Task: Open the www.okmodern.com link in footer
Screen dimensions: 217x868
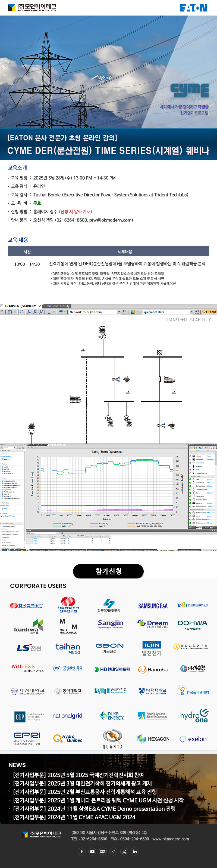Action: coord(171,839)
